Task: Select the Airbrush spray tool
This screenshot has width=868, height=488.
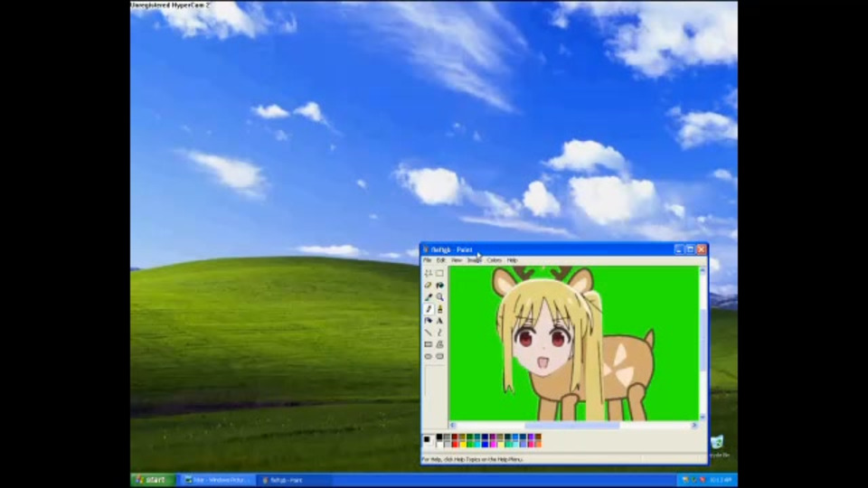Action: pyautogui.click(x=428, y=320)
